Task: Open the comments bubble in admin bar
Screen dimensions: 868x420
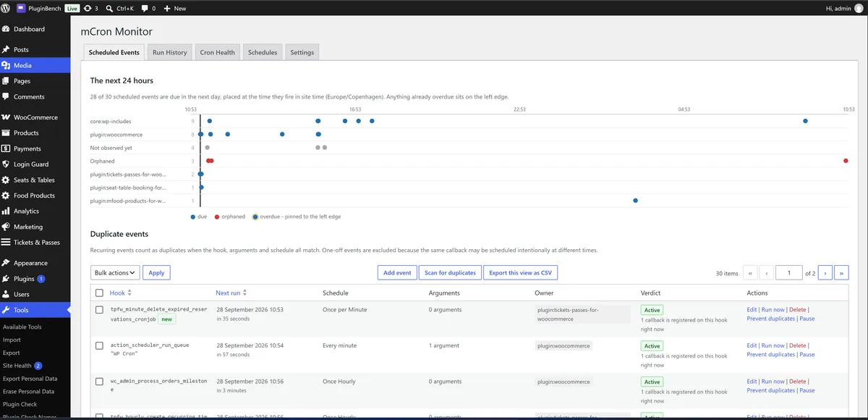Action: coord(145,8)
